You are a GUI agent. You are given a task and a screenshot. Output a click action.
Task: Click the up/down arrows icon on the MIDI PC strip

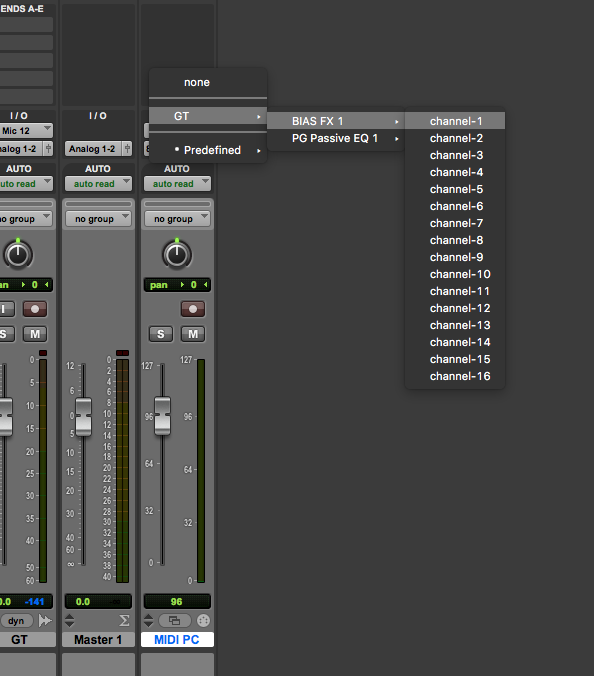tap(148, 621)
